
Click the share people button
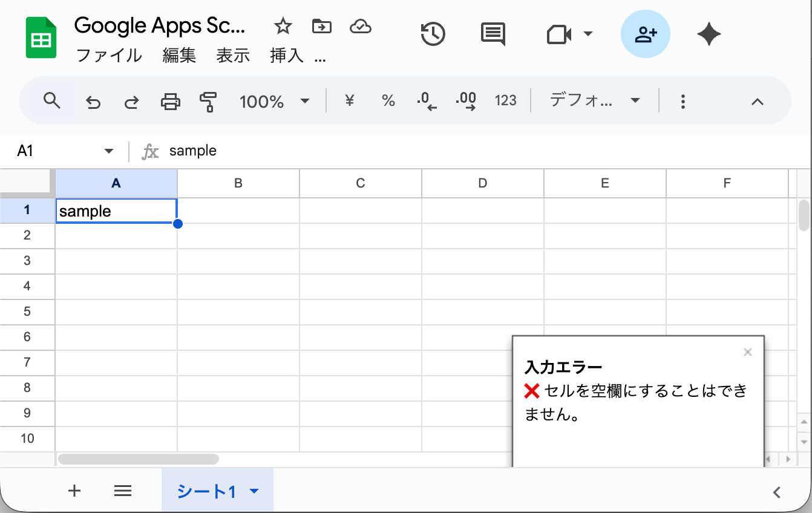[645, 34]
